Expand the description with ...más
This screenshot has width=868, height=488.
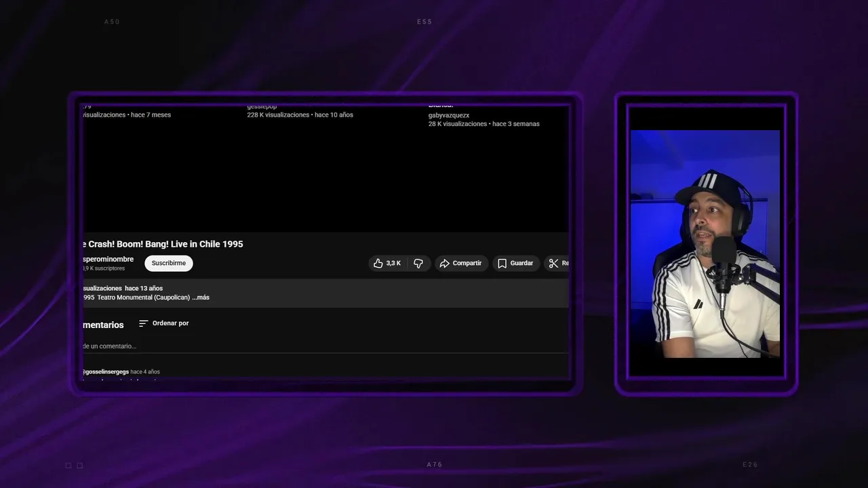[201, 298]
